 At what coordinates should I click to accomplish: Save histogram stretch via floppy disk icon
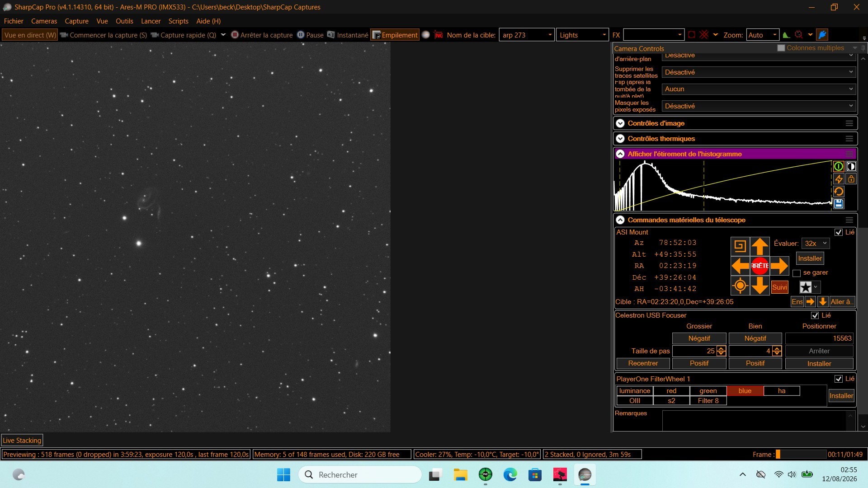tap(839, 204)
